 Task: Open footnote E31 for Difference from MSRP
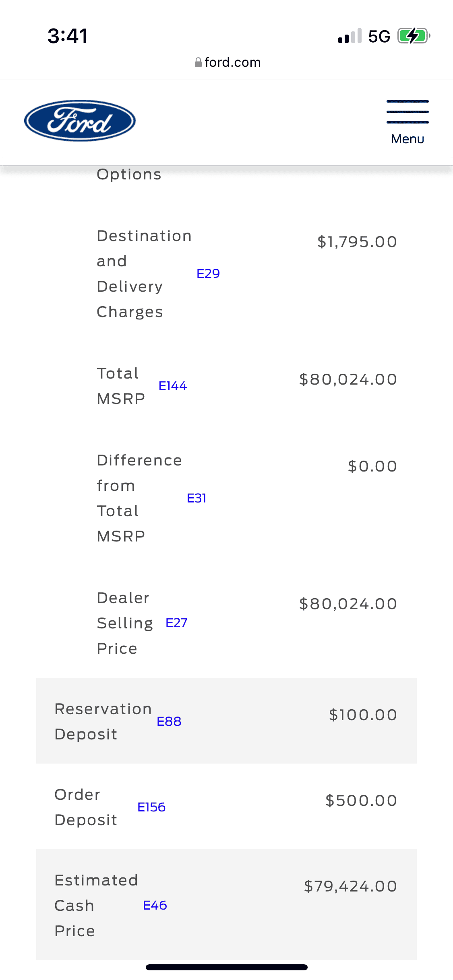pyautogui.click(x=197, y=498)
